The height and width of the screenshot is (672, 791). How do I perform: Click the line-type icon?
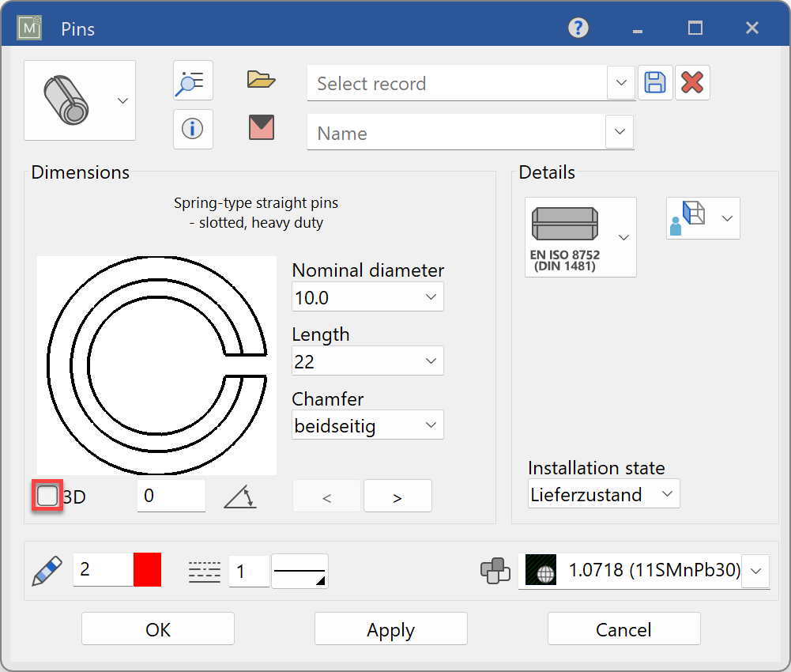click(x=204, y=570)
